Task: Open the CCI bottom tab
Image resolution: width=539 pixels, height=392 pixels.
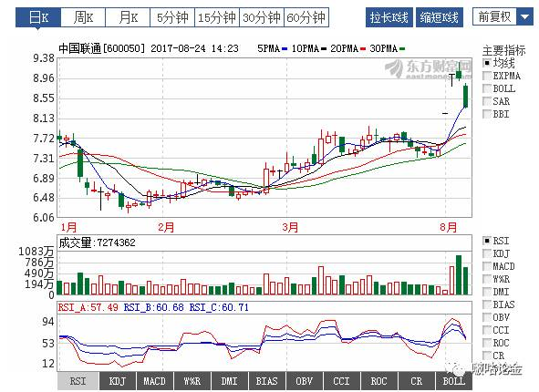Action: click(342, 381)
